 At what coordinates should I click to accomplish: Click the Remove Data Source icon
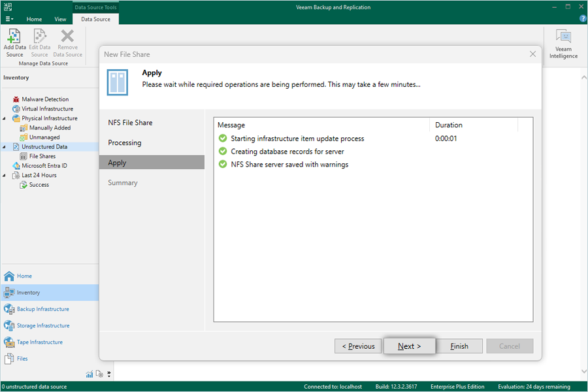click(x=67, y=36)
